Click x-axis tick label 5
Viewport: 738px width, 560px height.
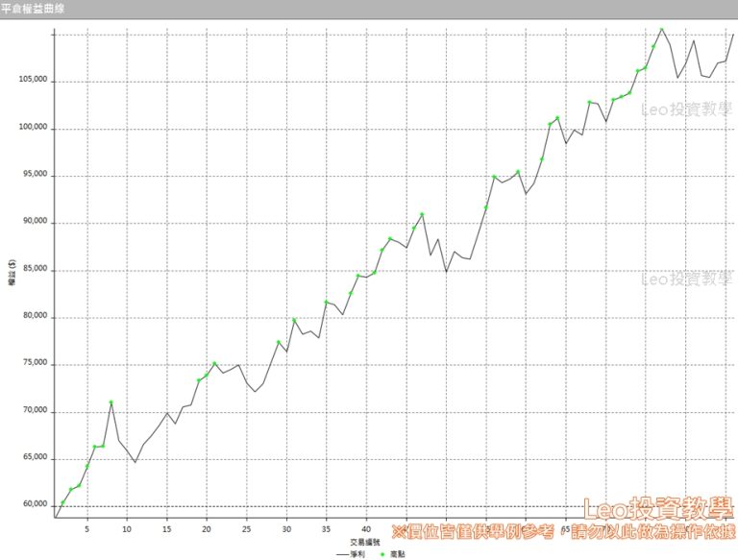pos(86,529)
